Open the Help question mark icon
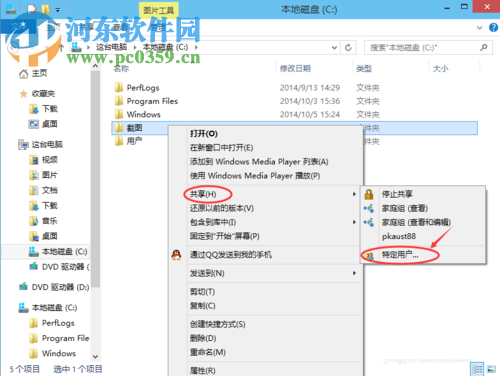The height and width of the screenshot is (376, 500). pos(493,27)
